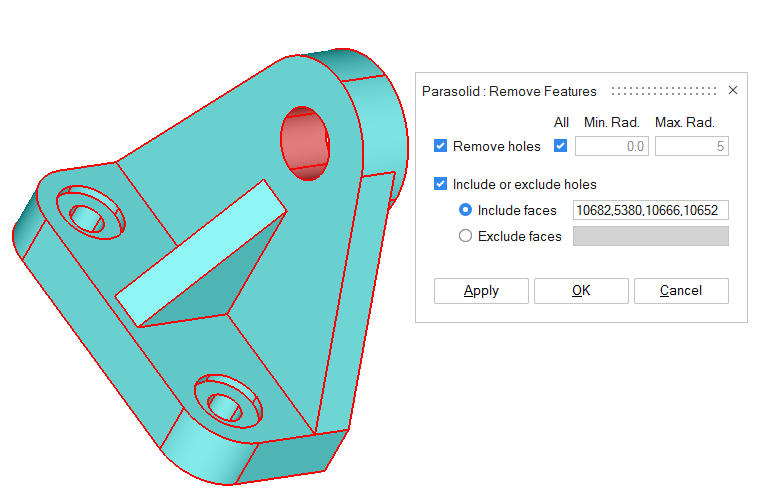Viewport: 769px width, 500px height.
Task: Uncheck the All radius checkbox
Action: tap(560, 146)
